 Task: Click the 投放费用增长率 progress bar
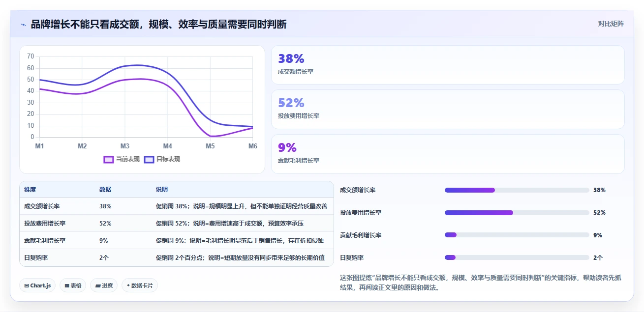(x=517, y=213)
